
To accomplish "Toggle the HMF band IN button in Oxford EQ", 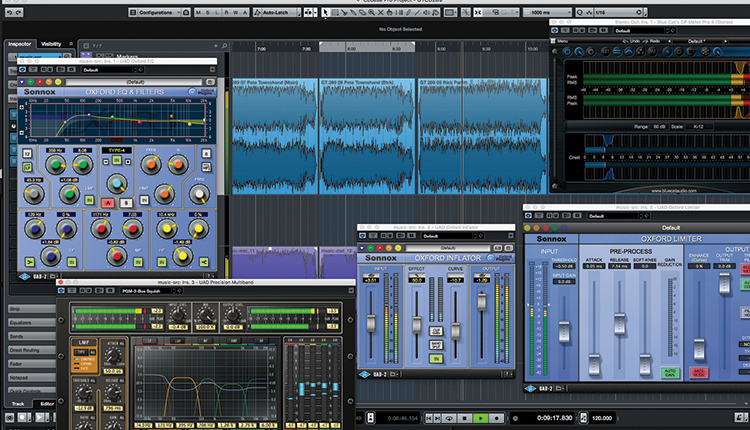I will tap(144, 200).
